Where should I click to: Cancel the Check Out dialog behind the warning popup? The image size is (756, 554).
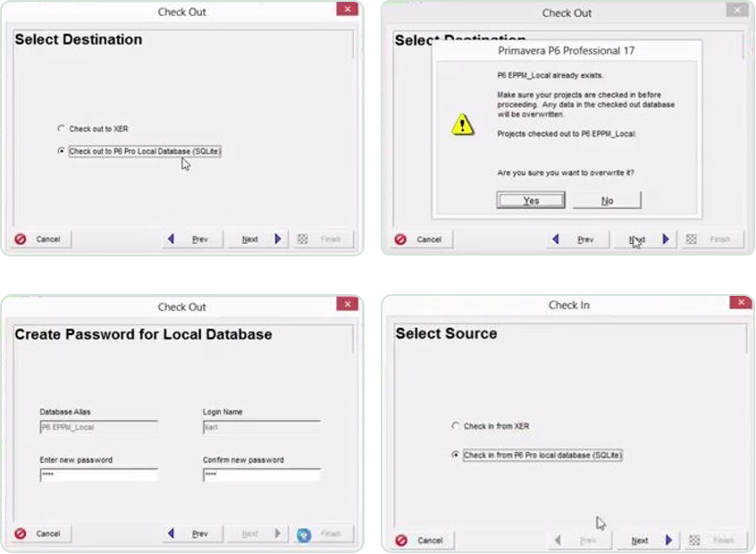click(x=422, y=239)
